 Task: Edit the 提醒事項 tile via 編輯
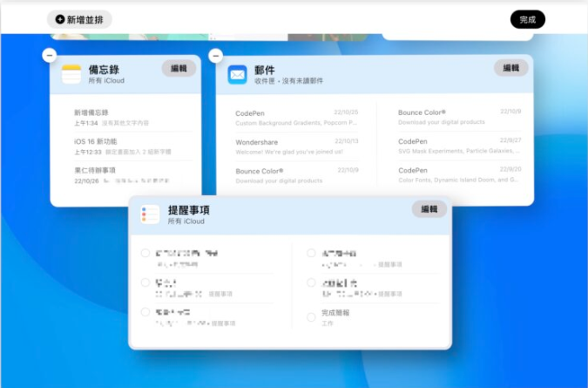[429, 209]
